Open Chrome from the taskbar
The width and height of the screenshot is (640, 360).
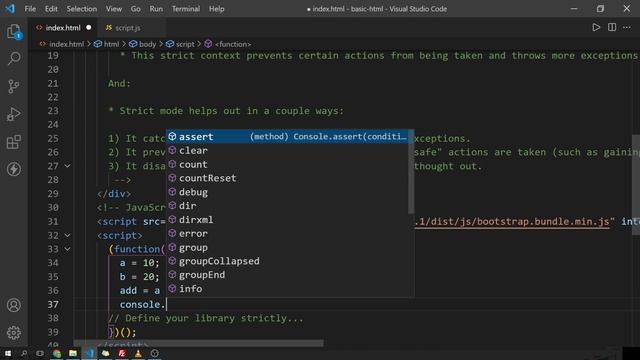point(57,353)
